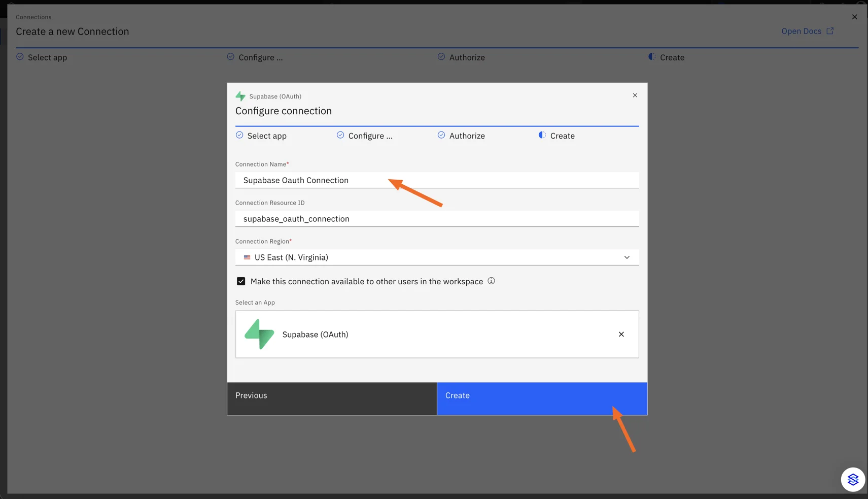Select the dialog's Create step
This screenshot has height=499, width=868.
557,136
